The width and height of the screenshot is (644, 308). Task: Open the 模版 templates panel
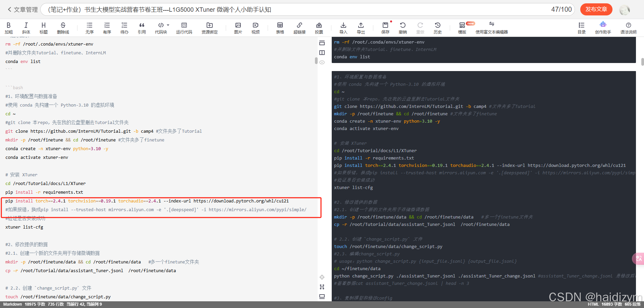tap(462, 28)
